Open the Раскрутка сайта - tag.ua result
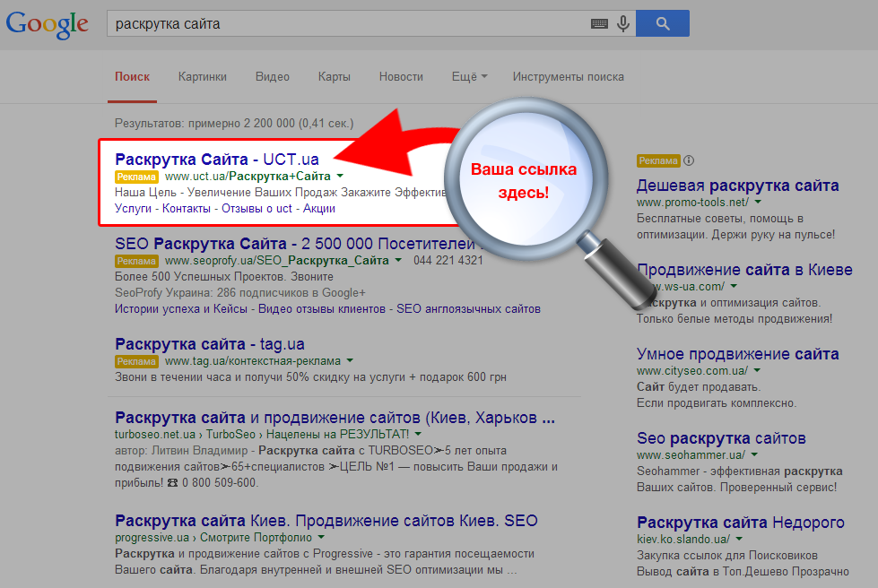The height and width of the screenshot is (588, 878). 210,344
